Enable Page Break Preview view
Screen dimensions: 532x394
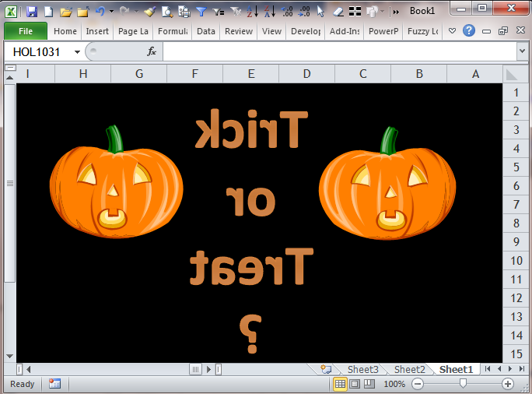[x=369, y=384]
